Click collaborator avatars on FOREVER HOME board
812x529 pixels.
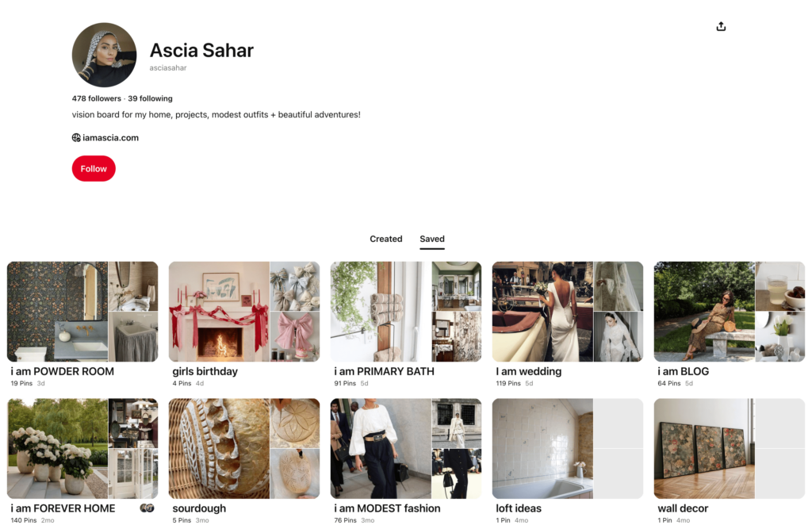[x=147, y=508]
